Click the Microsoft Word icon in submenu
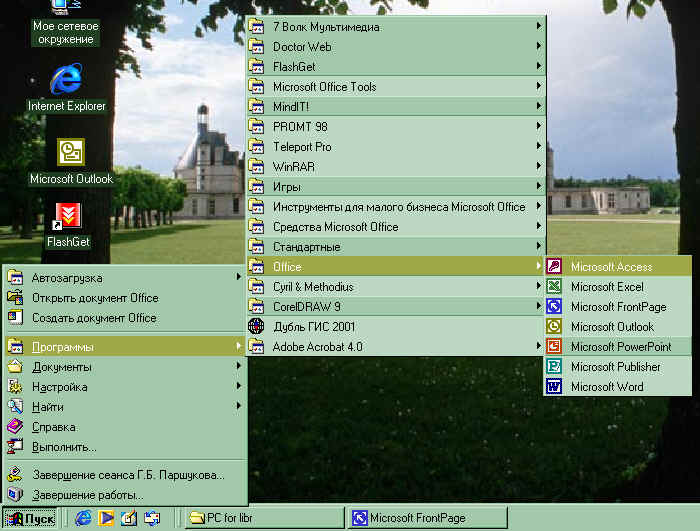700x531 pixels. click(554, 386)
